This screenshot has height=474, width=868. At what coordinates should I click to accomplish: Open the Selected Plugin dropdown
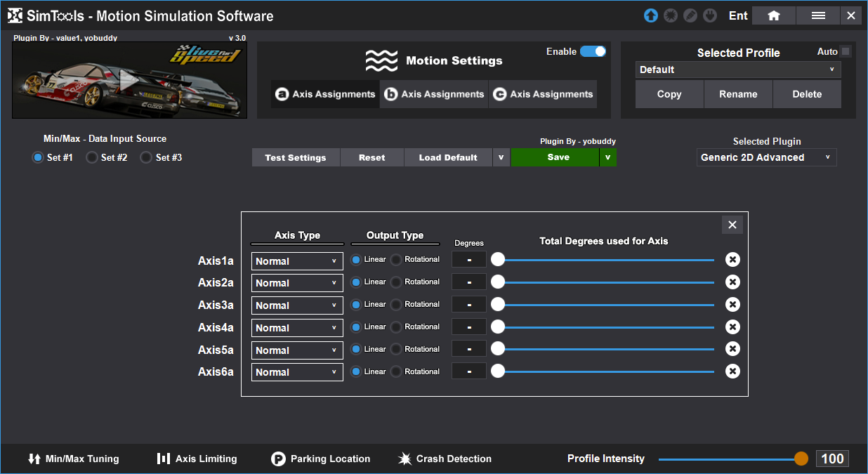(x=766, y=157)
